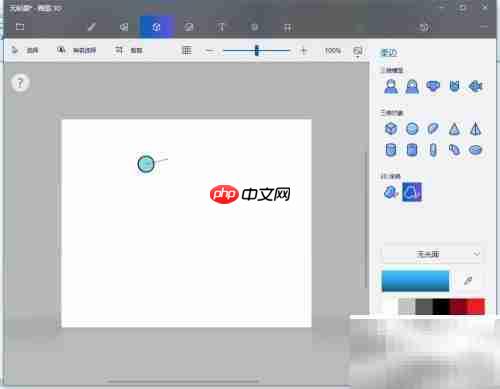The image size is (500, 389).
Task: Pick the dark gray color swatch
Action: click(x=424, y=306)
